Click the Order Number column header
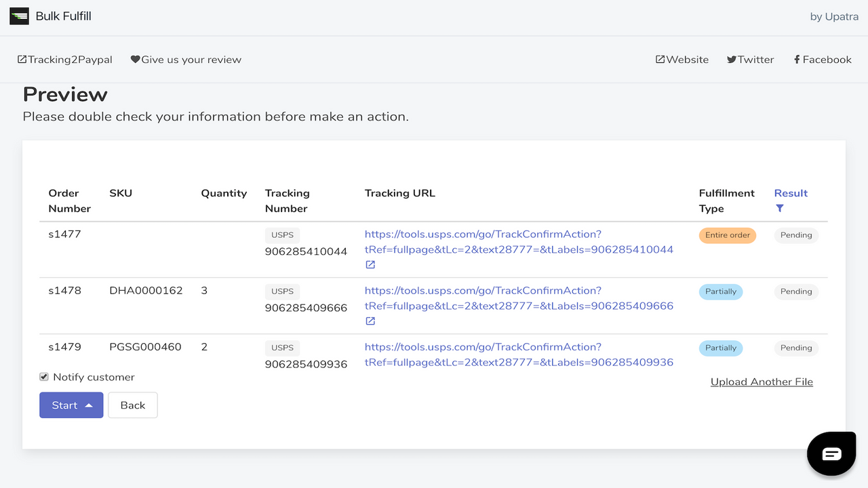The image size is (868, 488). click(x=69, y=201)
